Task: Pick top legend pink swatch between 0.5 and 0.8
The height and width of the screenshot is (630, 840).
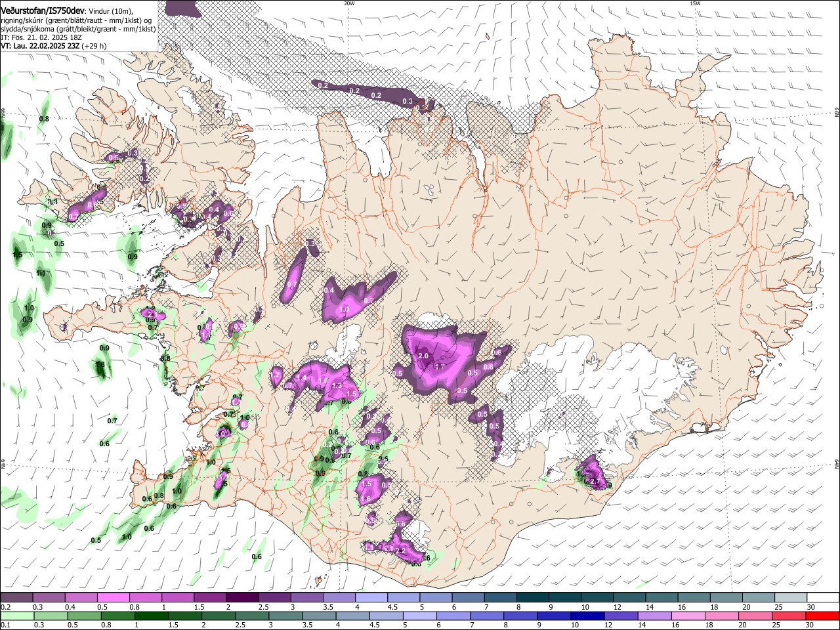Action: point(113,597)
